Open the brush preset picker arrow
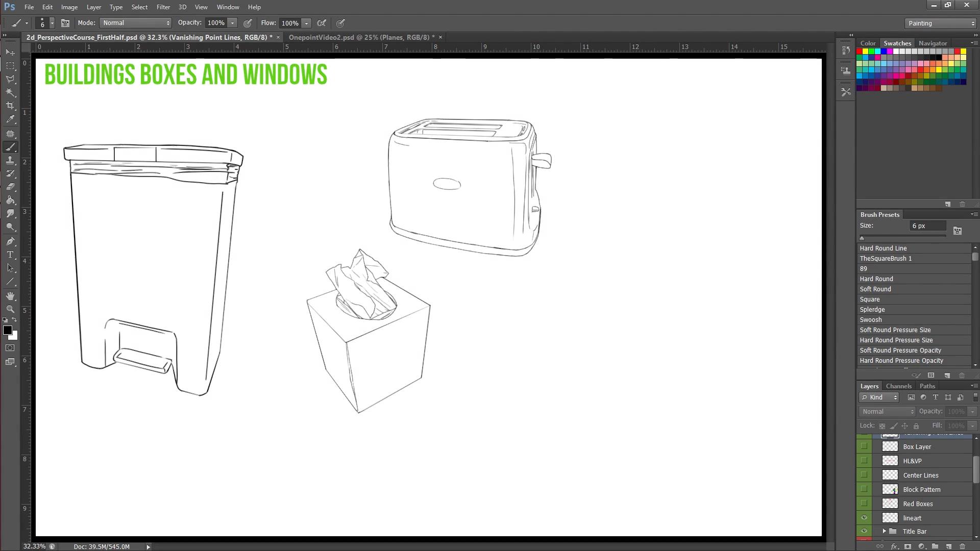The image size is (980, 551). tap(52, 23)
